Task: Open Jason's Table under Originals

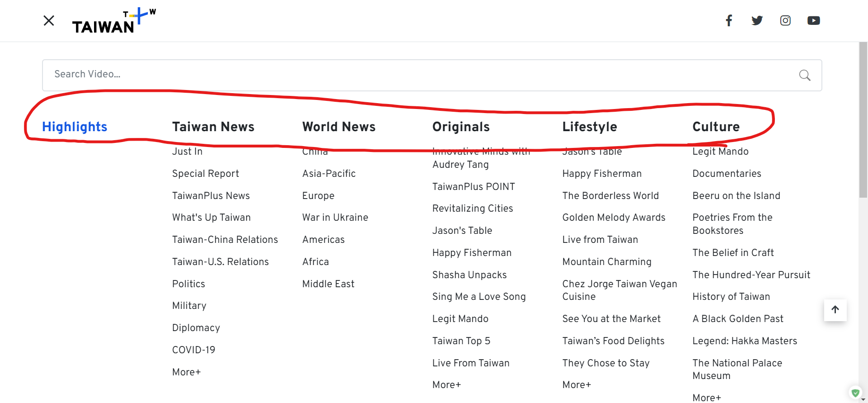Action: point(462,230)
